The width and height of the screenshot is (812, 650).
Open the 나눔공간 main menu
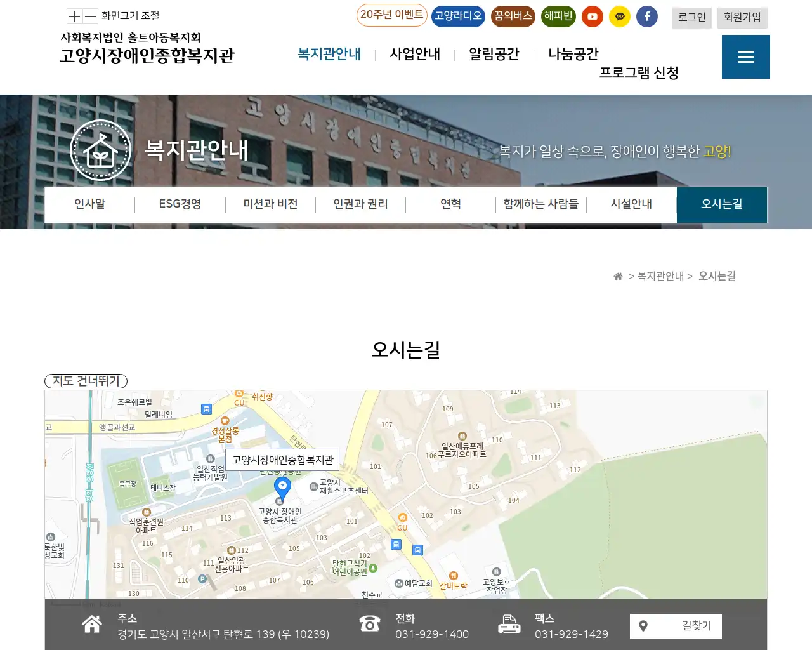point(573,55)
